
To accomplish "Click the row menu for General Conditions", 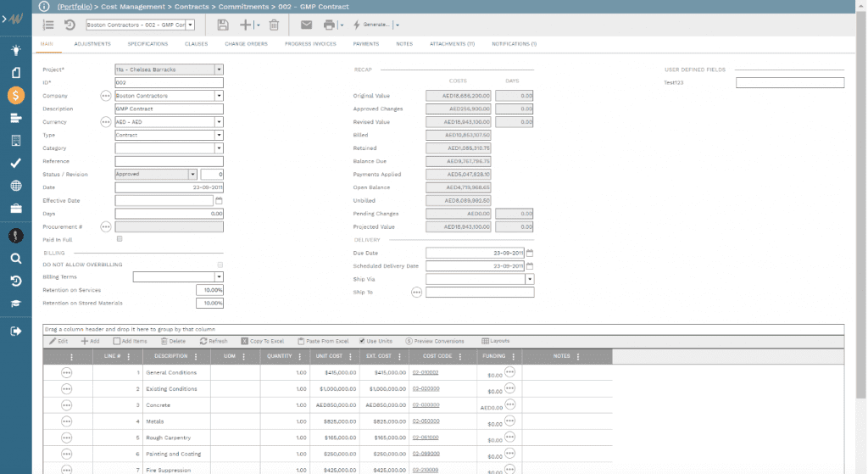I will click(66, 372).
